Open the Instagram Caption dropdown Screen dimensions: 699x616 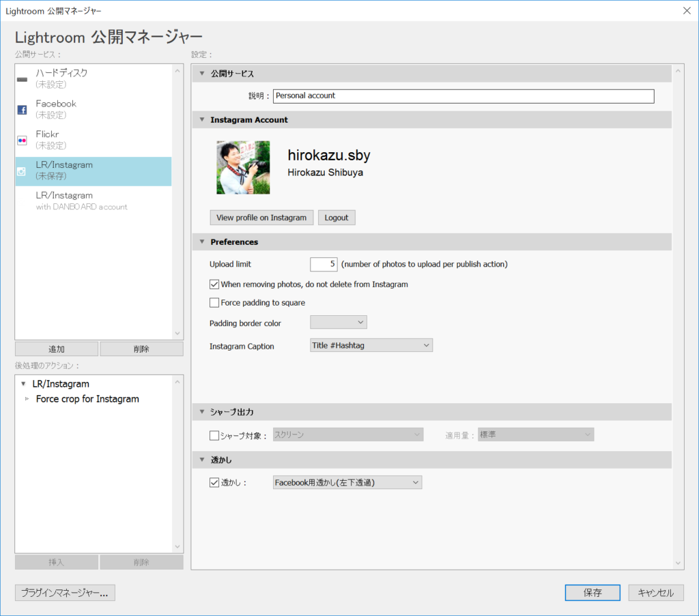pyautogui.click(x=371, y=345)
